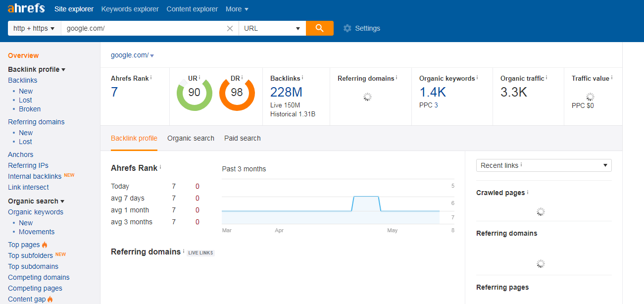The width and height of the screenshot is (644, 304).
Task: Open Link intersect sidebar link
Action: pos(28,187)
